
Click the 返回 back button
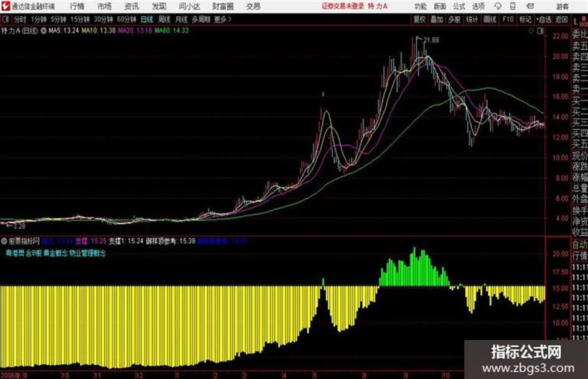561,19
